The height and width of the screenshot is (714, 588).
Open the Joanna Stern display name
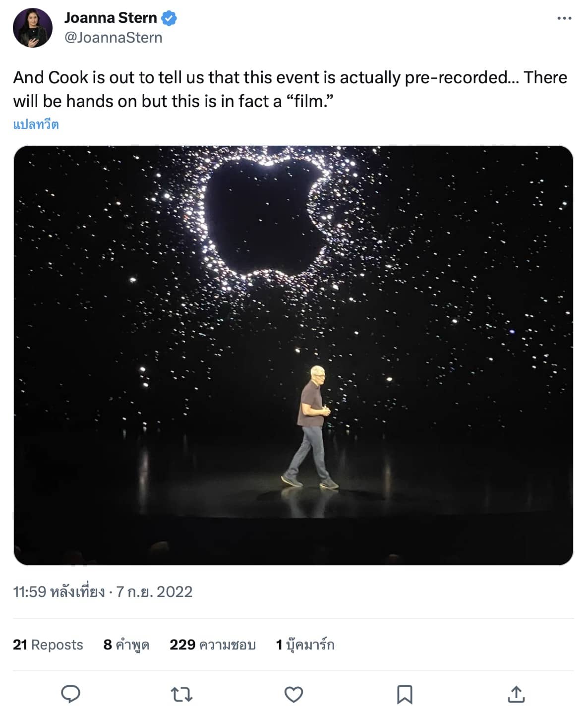click(110, 18)
